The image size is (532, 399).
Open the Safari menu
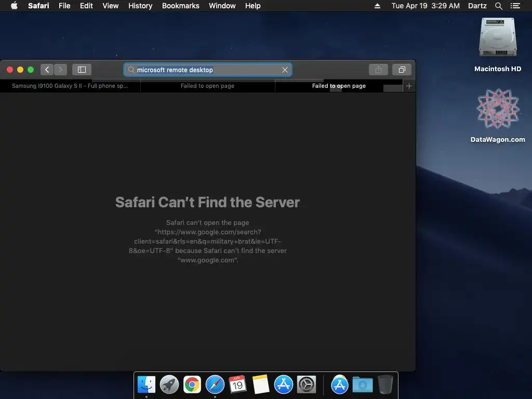coord(38,6)
